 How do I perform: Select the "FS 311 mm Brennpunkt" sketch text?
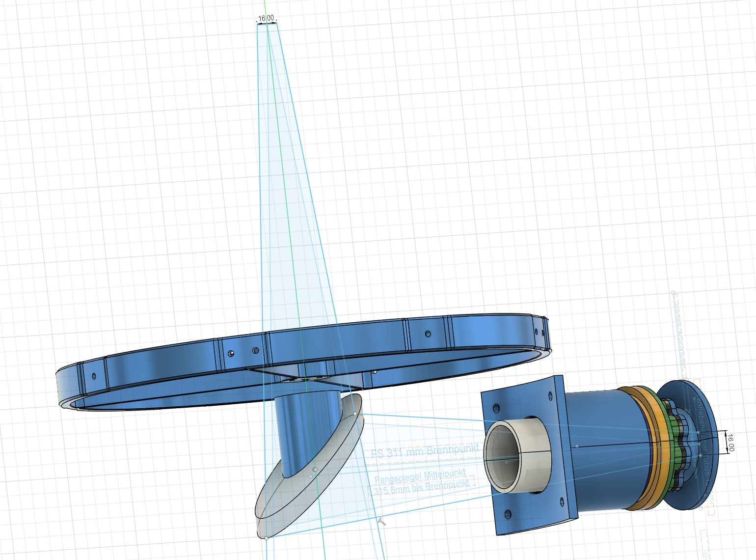(425, 450)
